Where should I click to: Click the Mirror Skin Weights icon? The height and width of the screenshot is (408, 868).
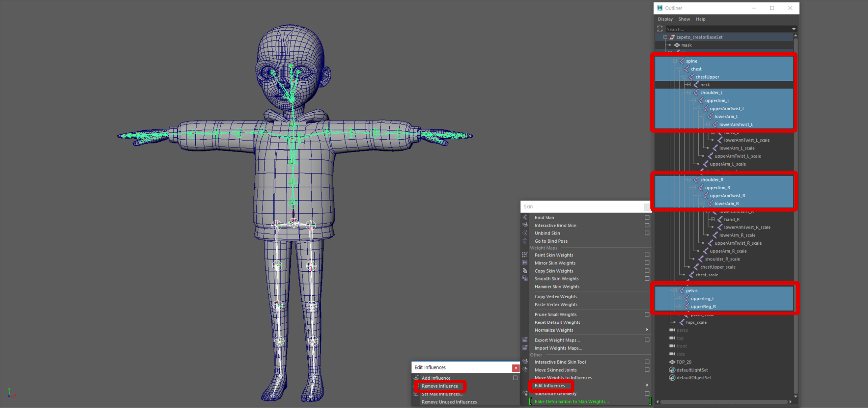(525, 263)
